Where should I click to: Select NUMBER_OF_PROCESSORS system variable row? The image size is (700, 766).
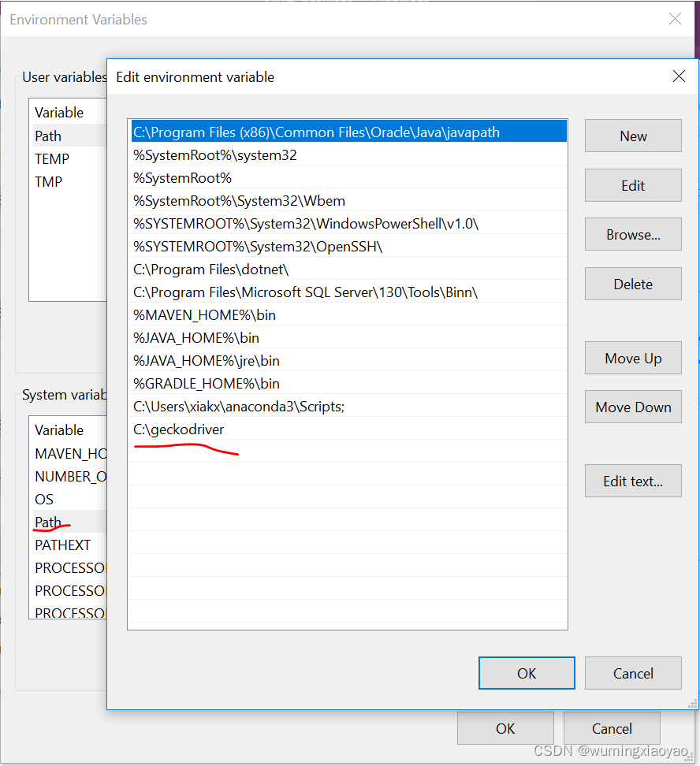click(69, 476)
